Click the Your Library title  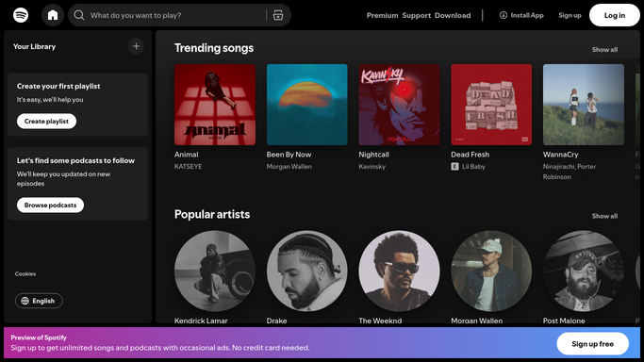click(34, 46)
